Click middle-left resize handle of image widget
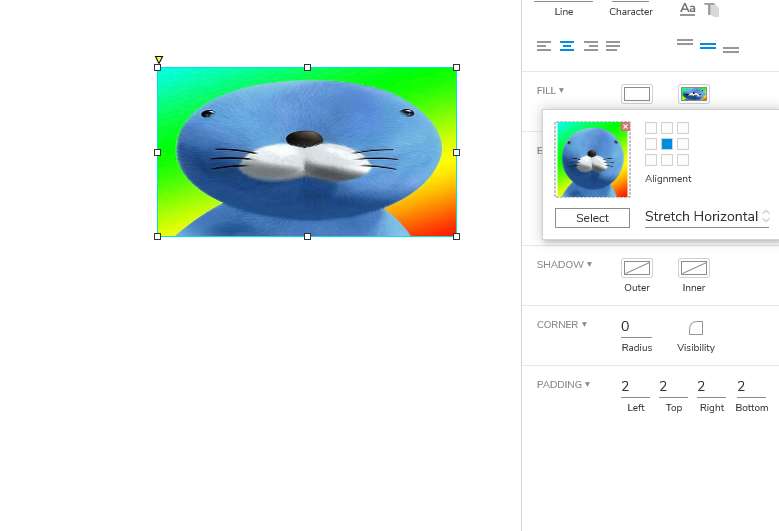 (x=157, y=152)
